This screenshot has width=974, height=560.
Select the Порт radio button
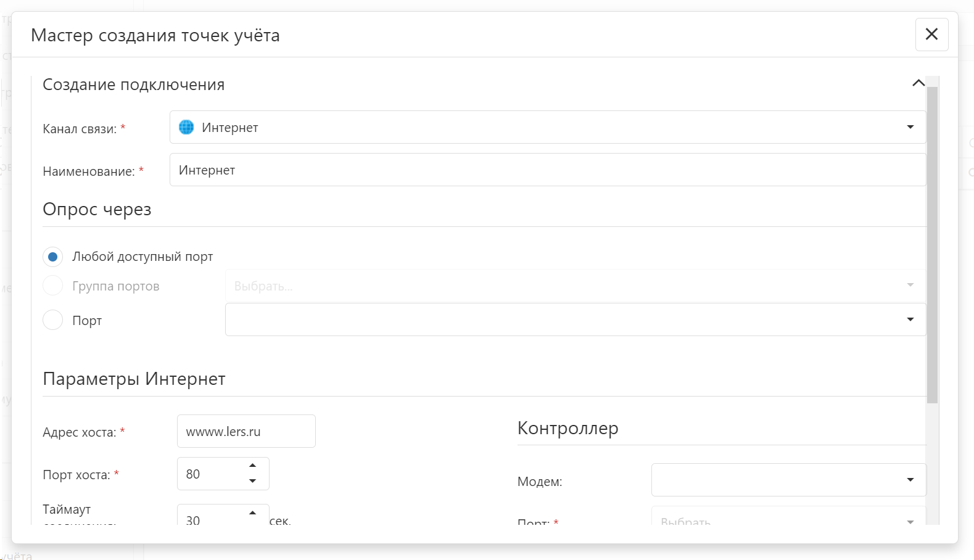pyautogui.click(x=53, y=320)
